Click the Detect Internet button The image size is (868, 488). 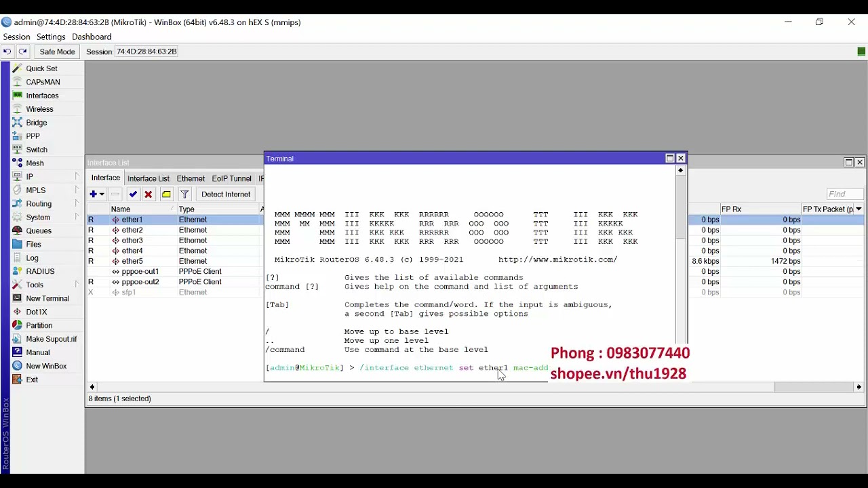pyautogui.click(x=226, y=195)
